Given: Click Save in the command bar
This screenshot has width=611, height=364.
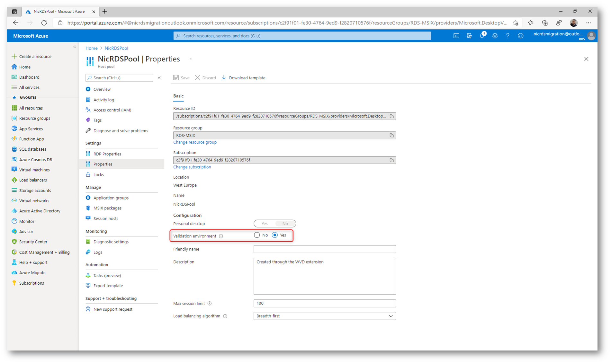Looking at the screenshot, I should click(x=182, y=78).
